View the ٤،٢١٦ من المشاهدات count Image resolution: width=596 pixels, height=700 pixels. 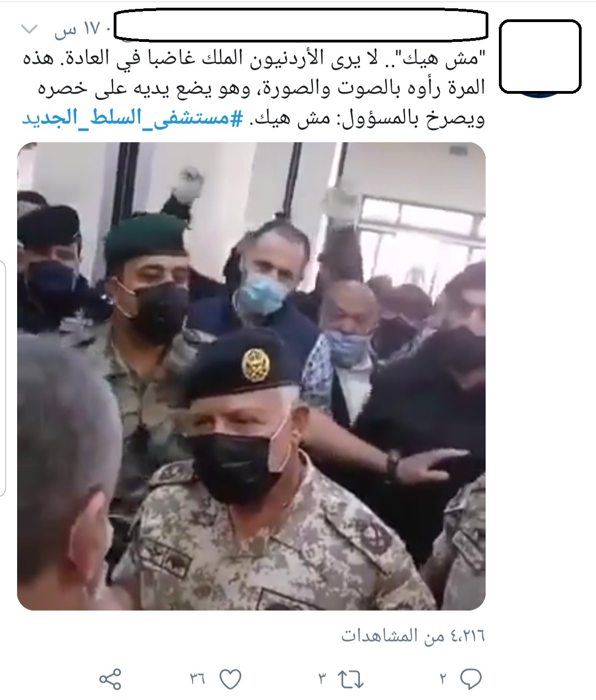pyautogui.click(x=413, y=635)
